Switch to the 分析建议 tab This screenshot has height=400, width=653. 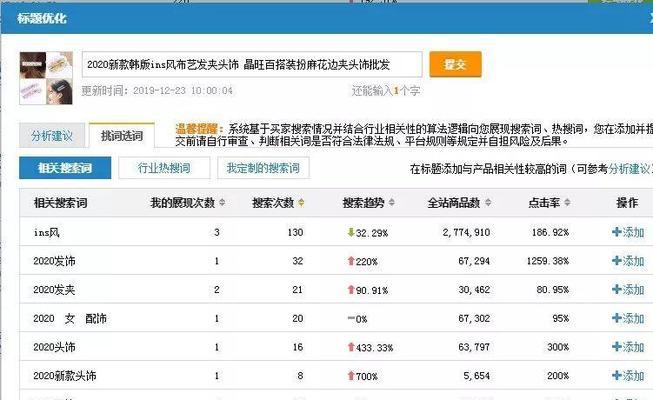(52, 136)
